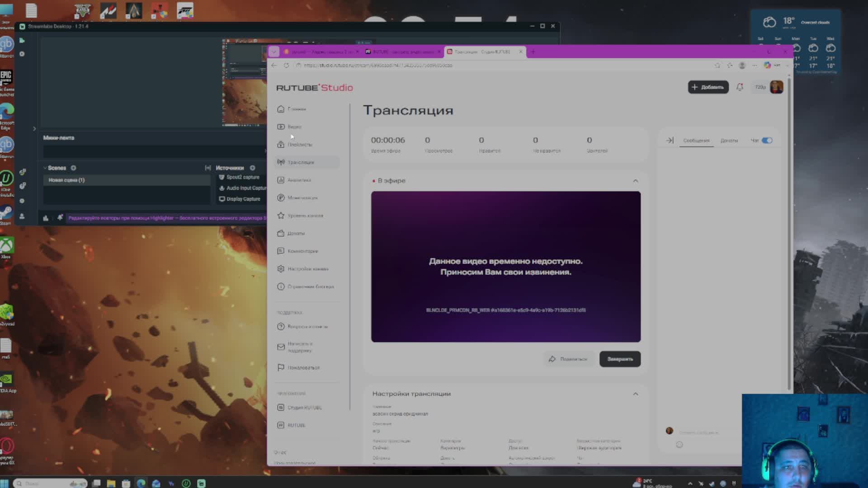
Task: Collapse the chat panel arrow icon
Action: pos(670,141)
